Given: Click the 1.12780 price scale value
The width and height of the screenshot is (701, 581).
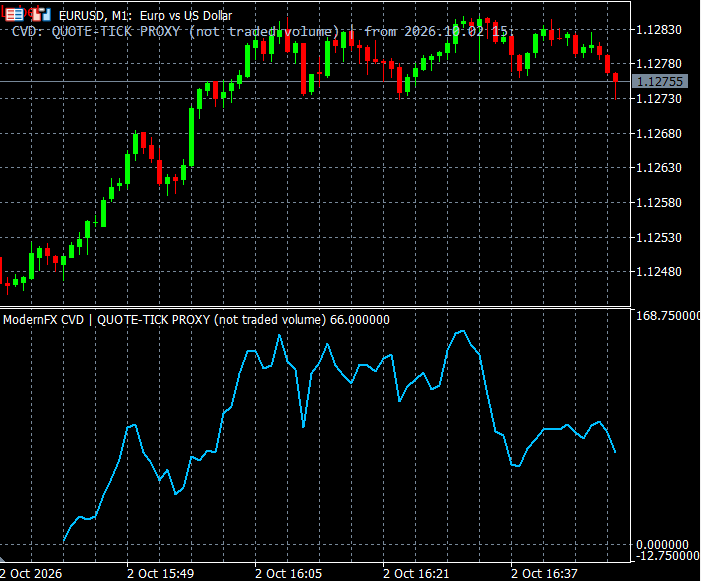Looking at the screenshot, I should 659,64.
